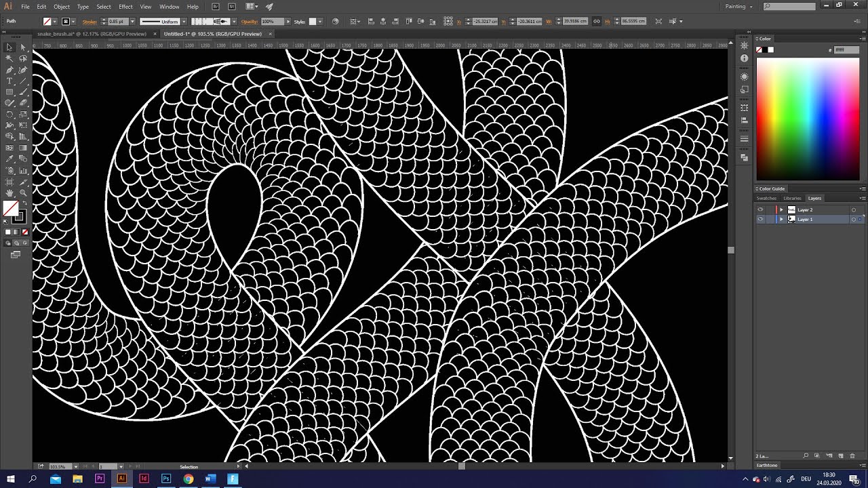Open the Recolor Artwork wheel icon in the control bar
Viewport: 868px width, 488px height.
point(335,21)
